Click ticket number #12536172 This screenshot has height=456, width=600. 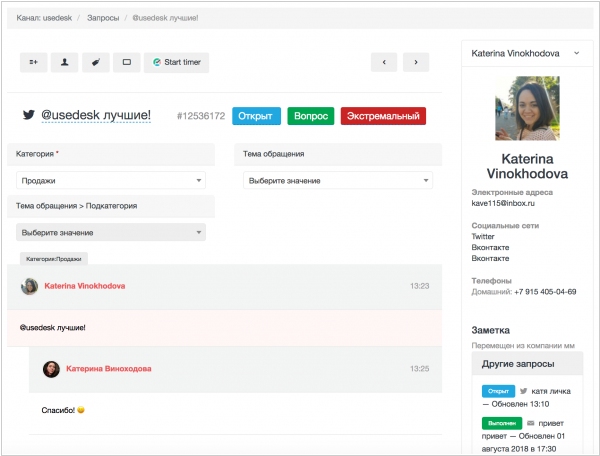point(201,116)
